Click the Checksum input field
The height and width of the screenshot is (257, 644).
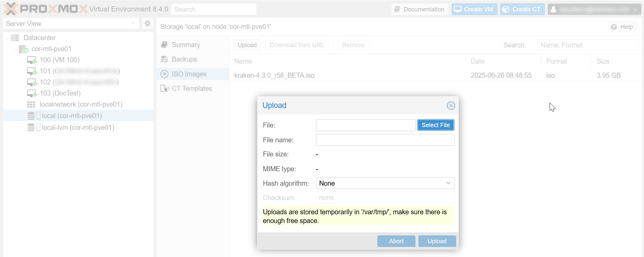[x=385, y=198]
